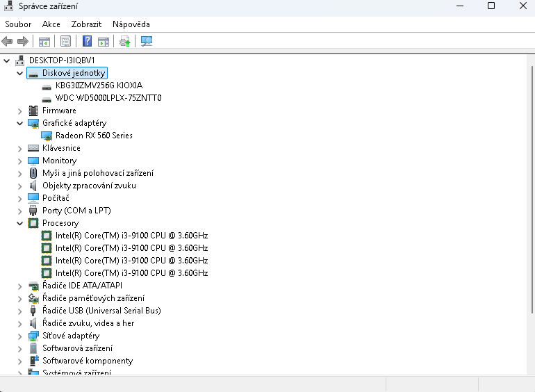Expand Porty (COM a LPT) category

coord(19,211)
